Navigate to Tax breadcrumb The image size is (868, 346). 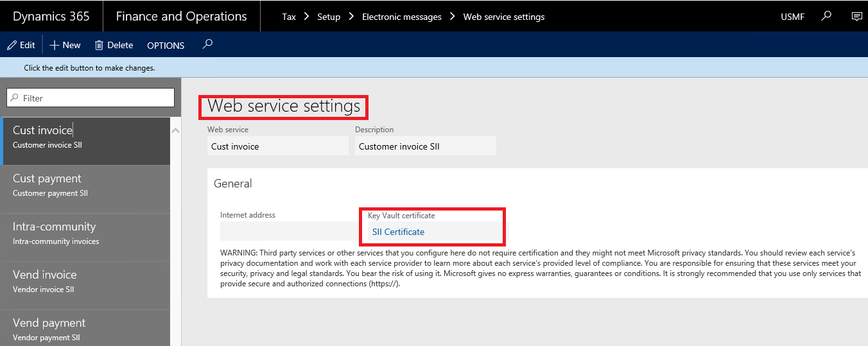click(289, 17)
